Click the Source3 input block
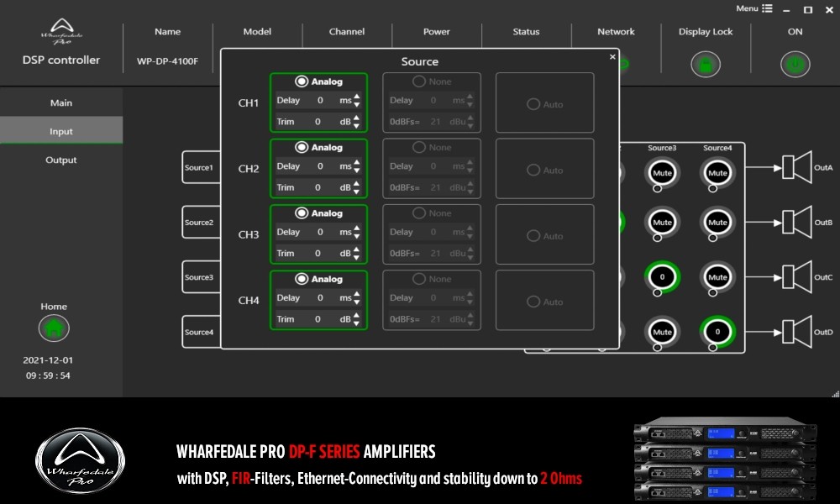The width and height of the screenshot is (840, 504). coord(201,277)
